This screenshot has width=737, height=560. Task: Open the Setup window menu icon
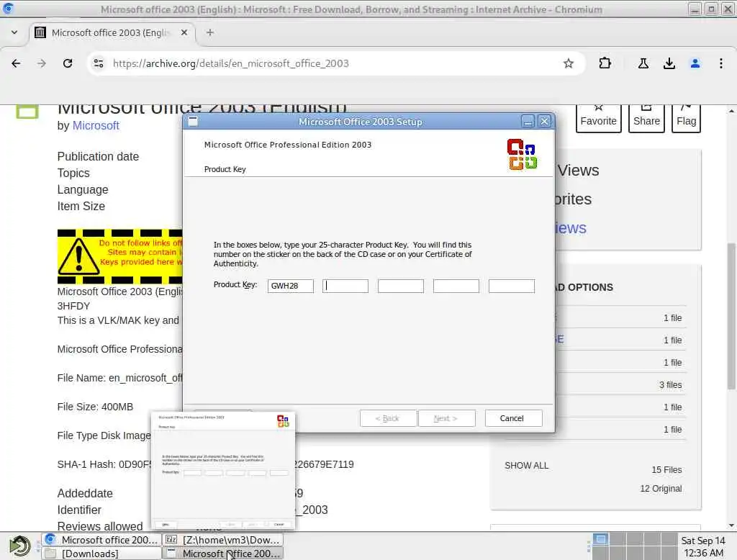click(193, 122)
